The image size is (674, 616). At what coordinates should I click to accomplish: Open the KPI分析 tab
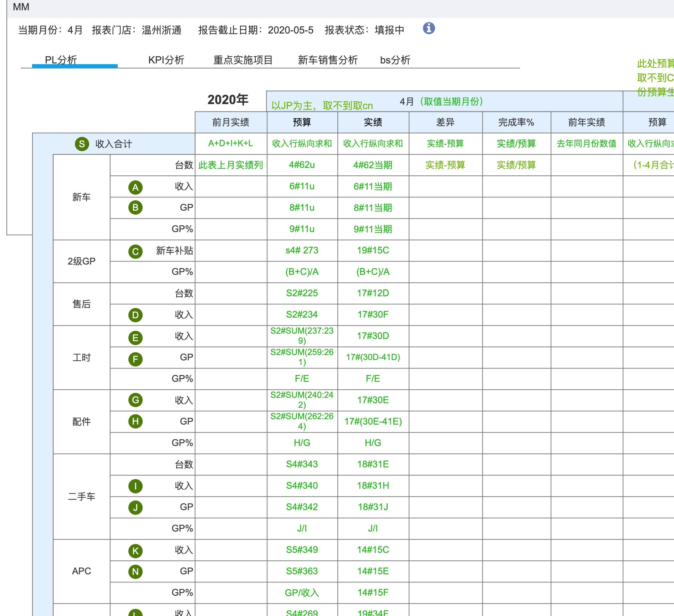[166, 60]
